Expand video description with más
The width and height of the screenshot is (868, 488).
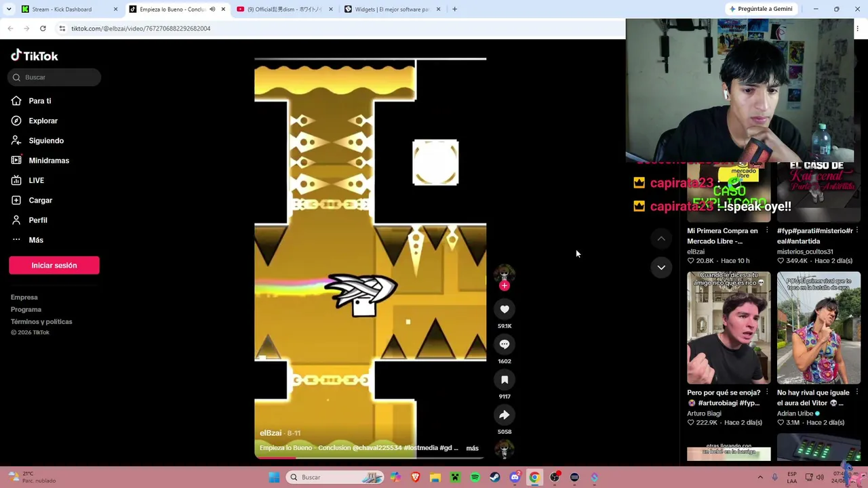point(472,448)
